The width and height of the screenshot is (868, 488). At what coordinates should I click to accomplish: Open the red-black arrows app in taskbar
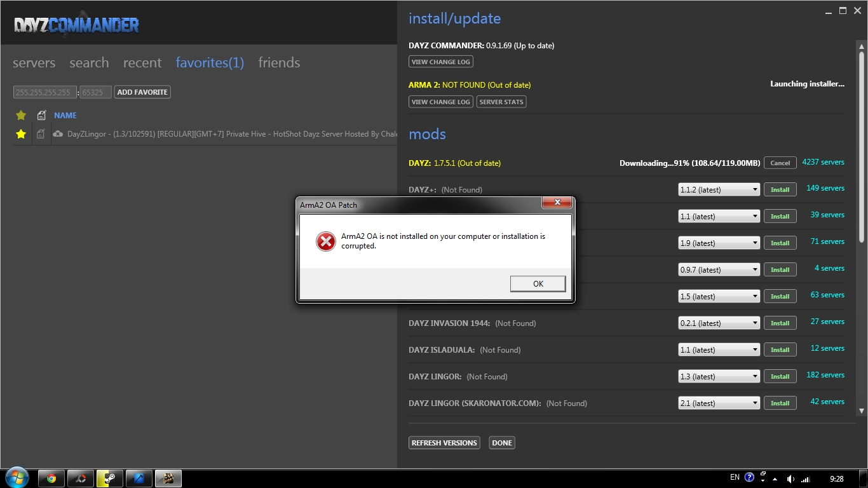coord(81,478)
